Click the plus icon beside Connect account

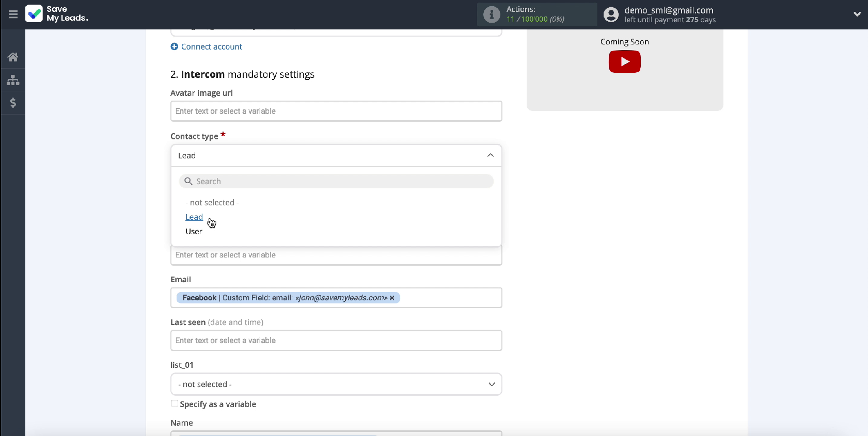175,46
